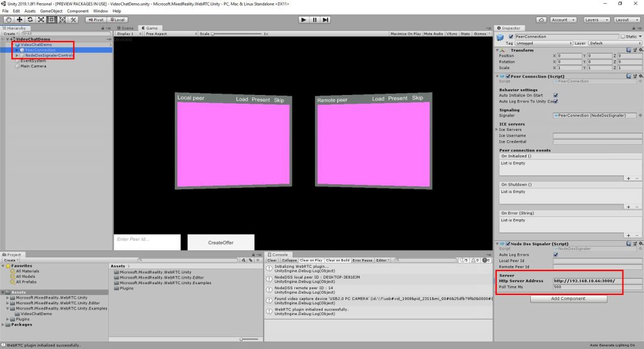Viewport: 644px width, 349px height.
Task: Select Main Camera in the Hierarchy
Action: click(33, 66)
